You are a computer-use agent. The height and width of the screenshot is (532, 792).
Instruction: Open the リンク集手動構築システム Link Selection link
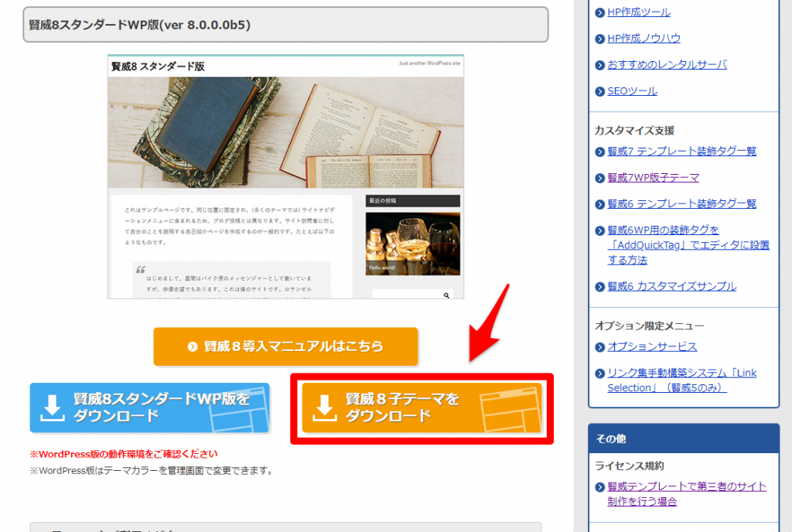682,380
